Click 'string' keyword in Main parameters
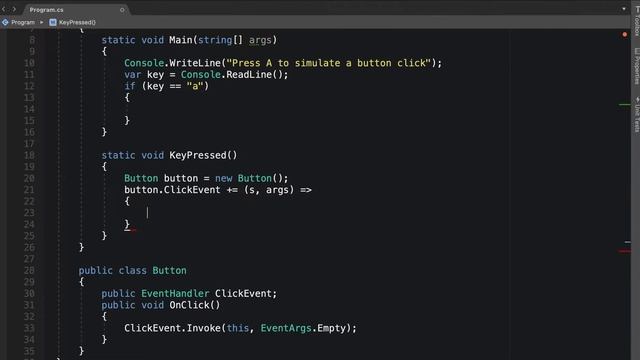This screenshot has height=360, width=640. [215, 40]
